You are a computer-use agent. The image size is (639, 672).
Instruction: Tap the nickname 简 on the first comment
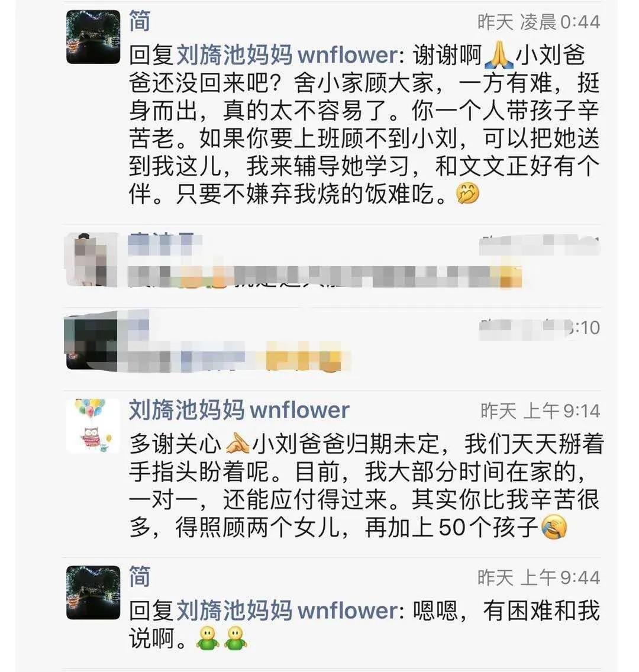140,21
